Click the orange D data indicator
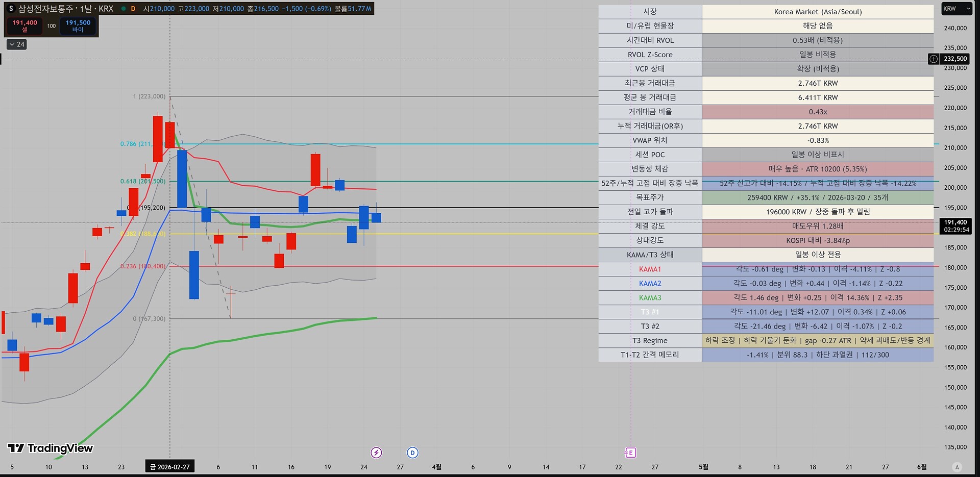 pyautogui.click(x=133, y=9)
